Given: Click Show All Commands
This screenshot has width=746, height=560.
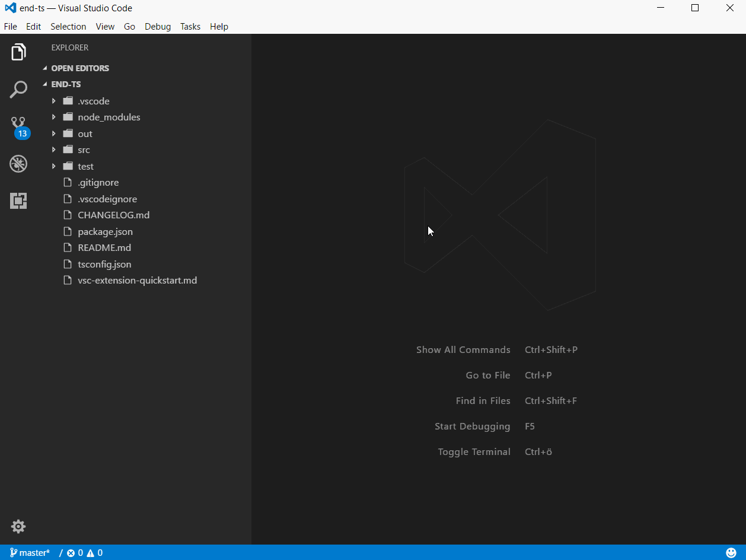Looking at the screenshot, I should click(463, 349).
